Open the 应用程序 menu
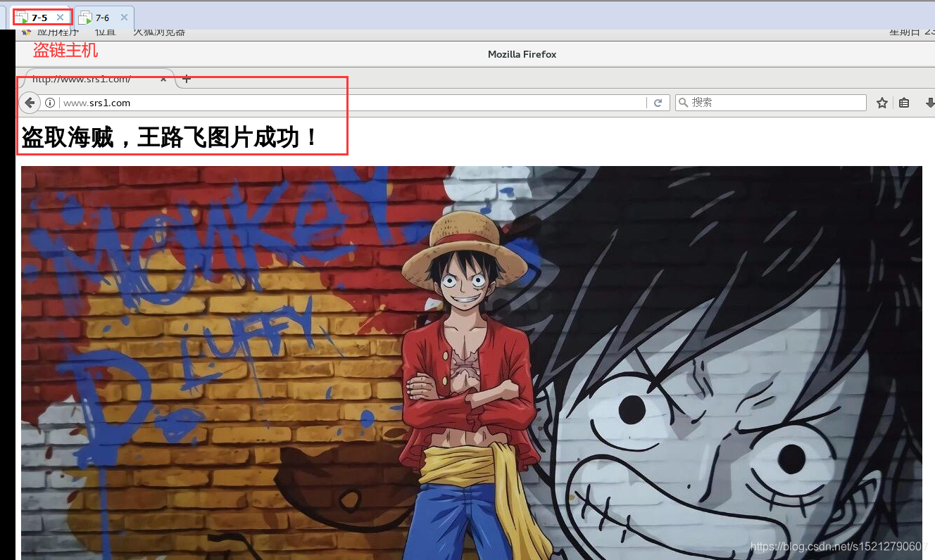Screen dimensions: 935x560 [x=58, y=32]
